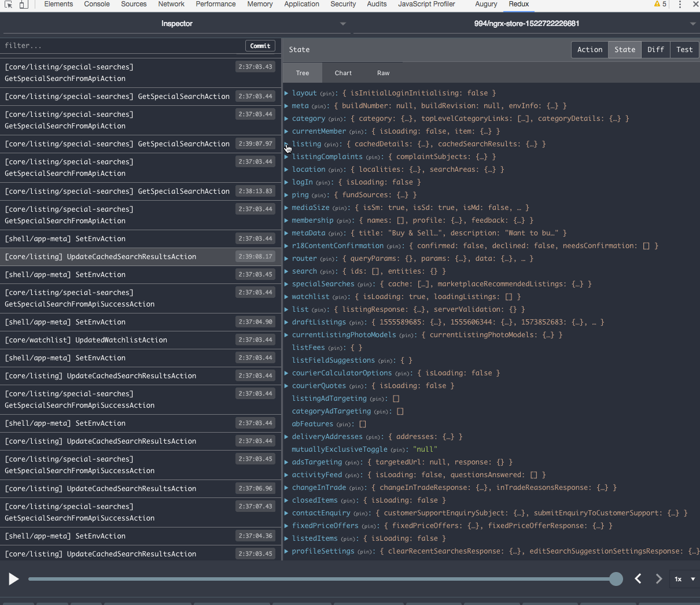Open the ngrx-store instance dropdown
700x605 pixels.
pos(526,24)
